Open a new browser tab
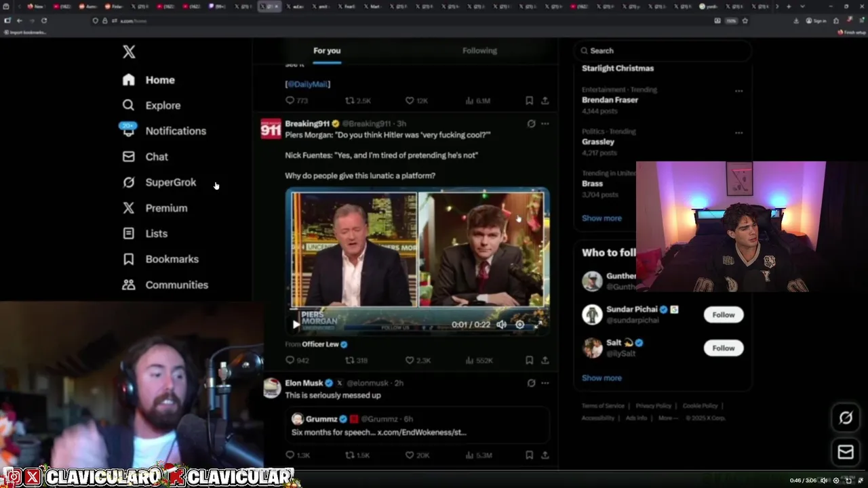868x488 pixels. click(x=788, y=6)
